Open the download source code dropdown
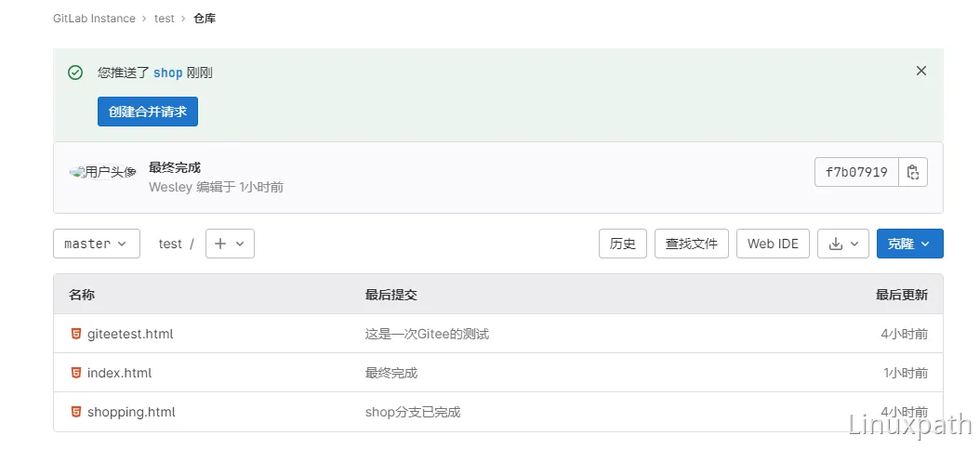Screen dimensions: 980x449 843,244
